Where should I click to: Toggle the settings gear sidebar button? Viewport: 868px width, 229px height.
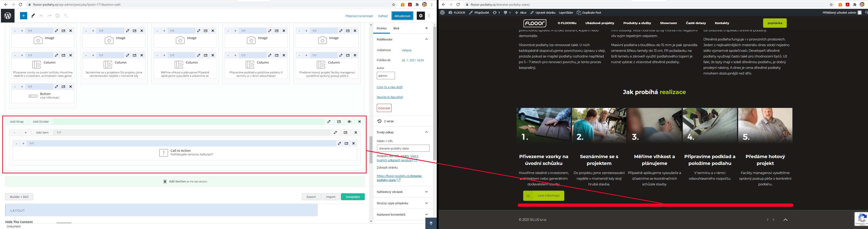tap(421, 15)
